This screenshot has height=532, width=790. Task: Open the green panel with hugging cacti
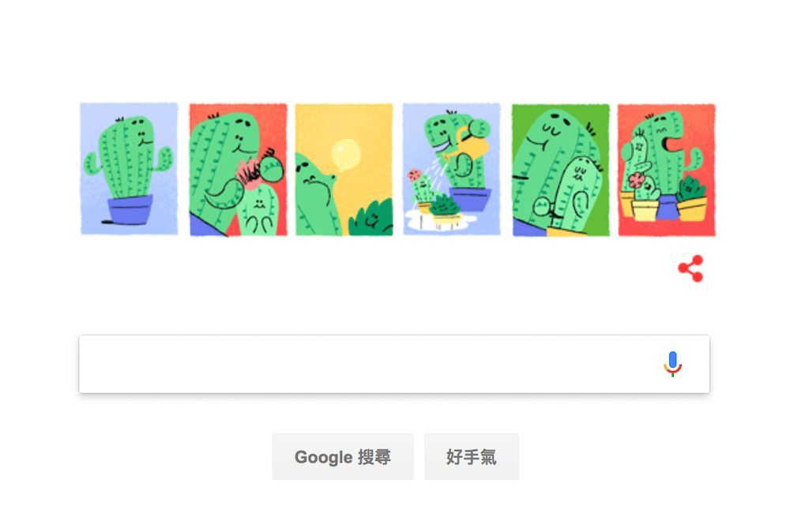[x=561, y=170]
